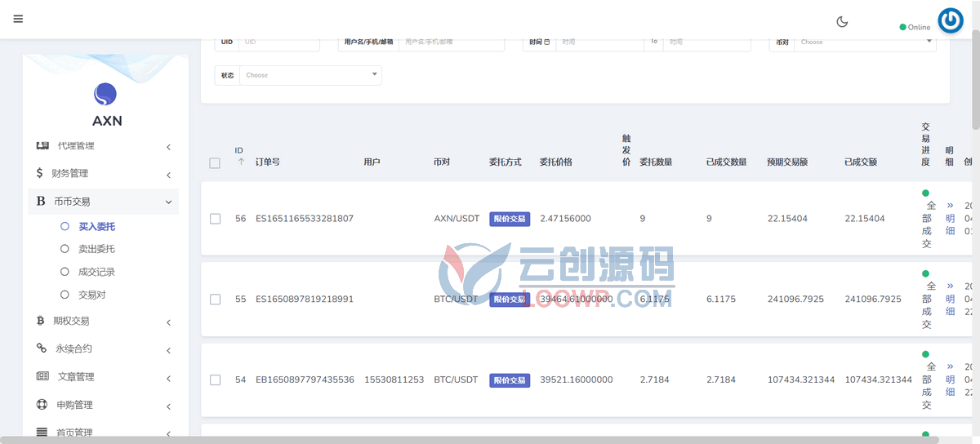Open 明细 link for order 54
This screenshot has width=980, height=444.
pyautogui.click(x=950, y=380)
